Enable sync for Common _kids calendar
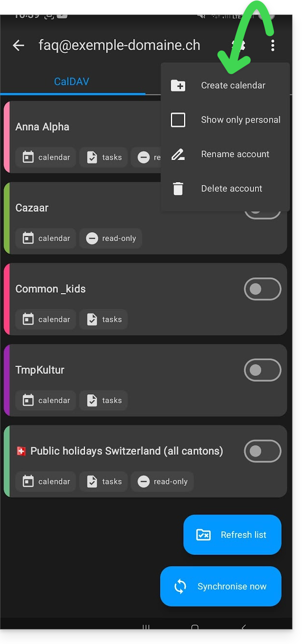The image size is (307, 644). (262, 289)
